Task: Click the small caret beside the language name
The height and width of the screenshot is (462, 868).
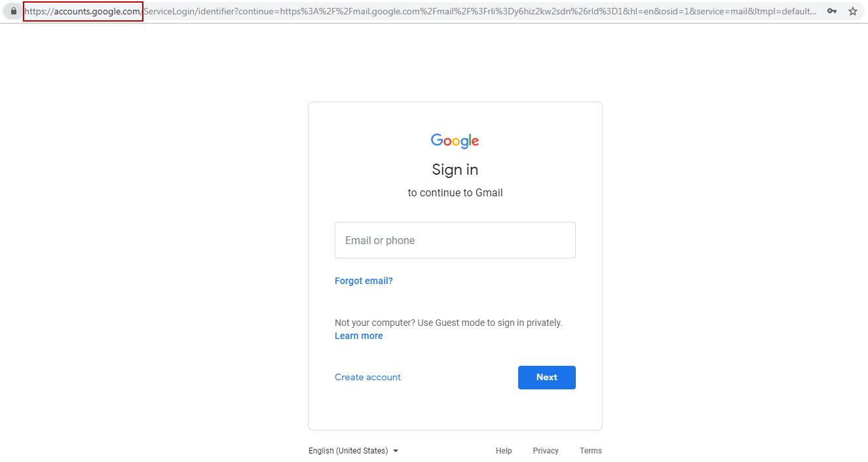Action: (x=396, y=451)
